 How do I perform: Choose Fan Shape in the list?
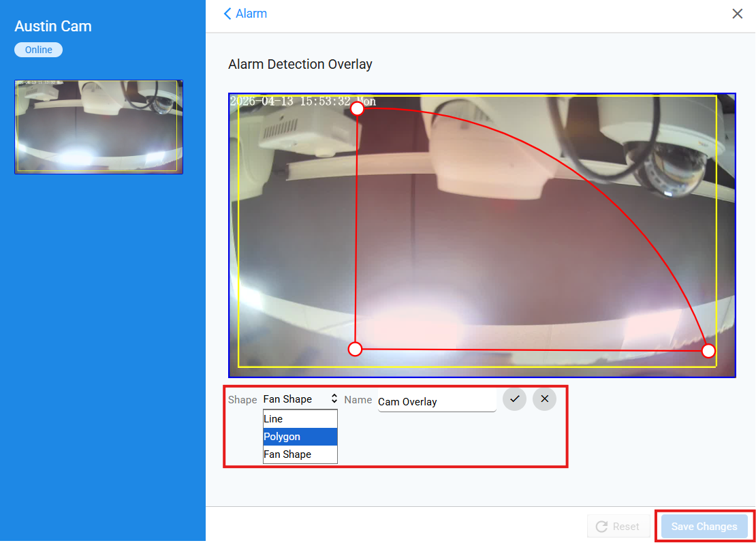pyautogui.click(x=300, y=454)
